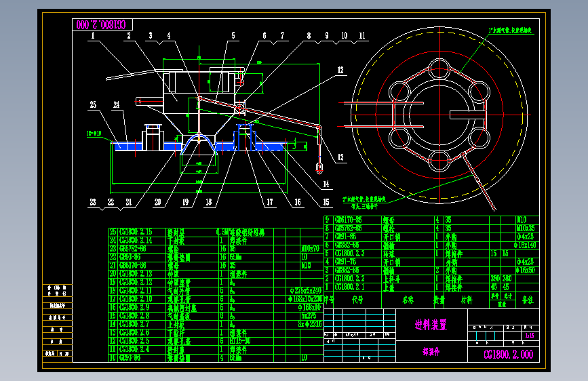Viewport: 588px width, 381px height.
Task: Click the remark M10x35 in row 8
Action: point(526,228)
